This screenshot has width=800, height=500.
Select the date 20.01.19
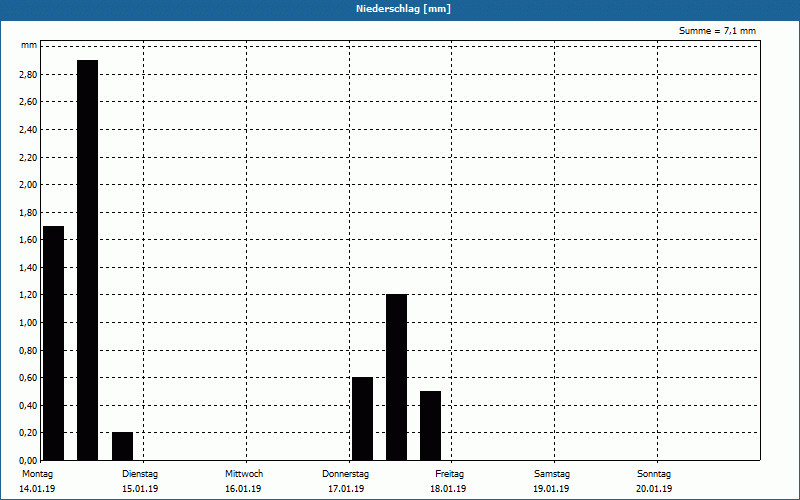pyautogui.click(x=654, y=489)
